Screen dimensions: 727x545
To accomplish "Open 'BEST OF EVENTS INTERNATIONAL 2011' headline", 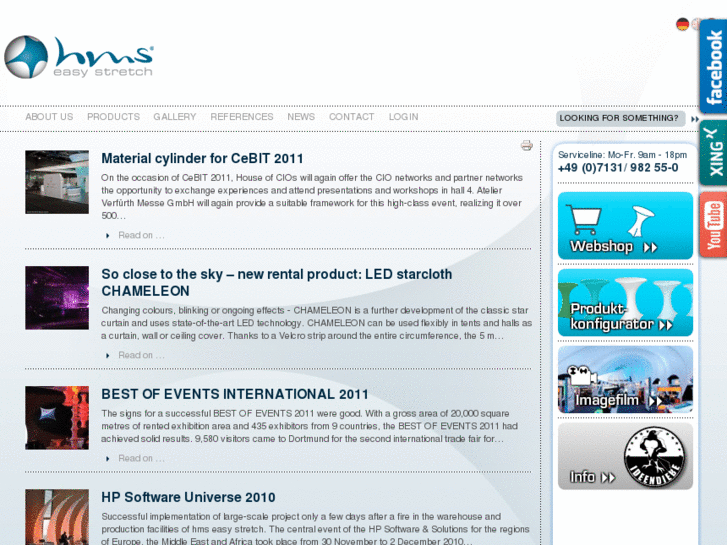I will point(235,394).
